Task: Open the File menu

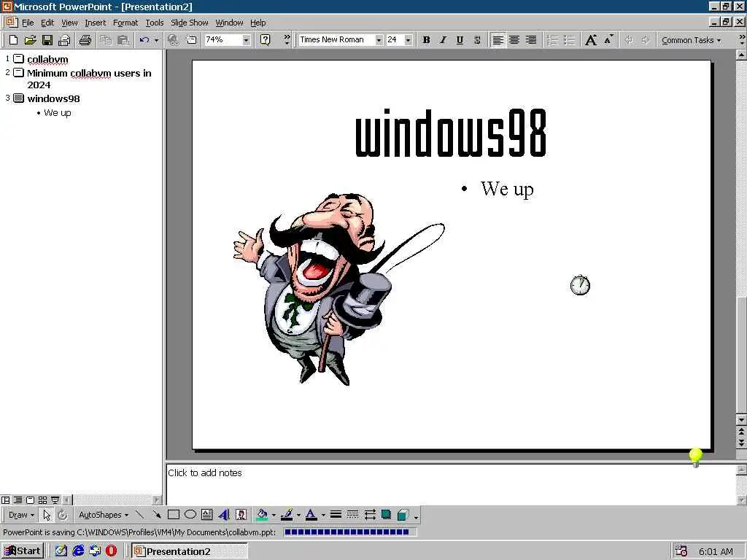Action: click(28, 23)
